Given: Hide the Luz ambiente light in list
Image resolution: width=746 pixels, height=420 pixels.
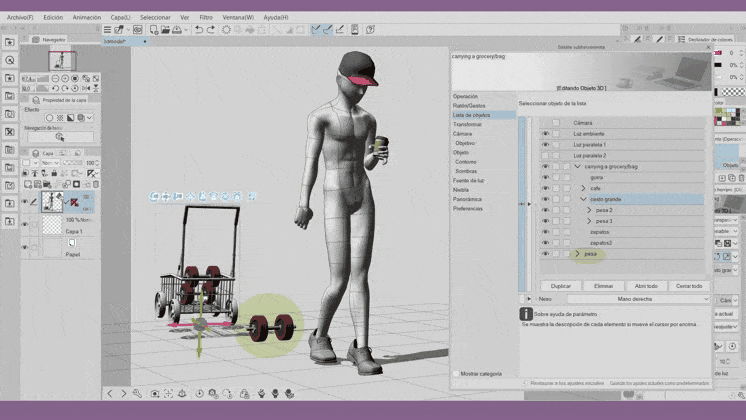Looking at the screenshot, I should pyautogui.click(x=545, y=134).
